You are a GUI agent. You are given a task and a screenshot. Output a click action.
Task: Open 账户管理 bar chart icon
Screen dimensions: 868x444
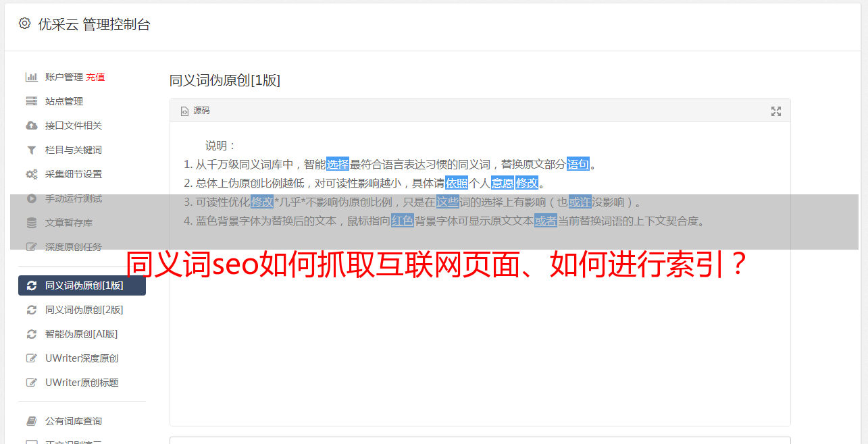31,77
